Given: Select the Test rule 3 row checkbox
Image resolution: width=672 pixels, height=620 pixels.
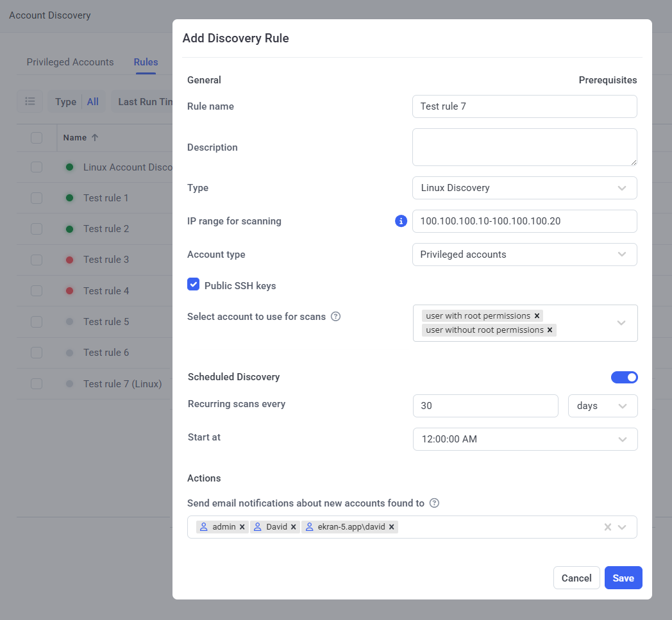Looking at the screenshot, I should (37, 260).
